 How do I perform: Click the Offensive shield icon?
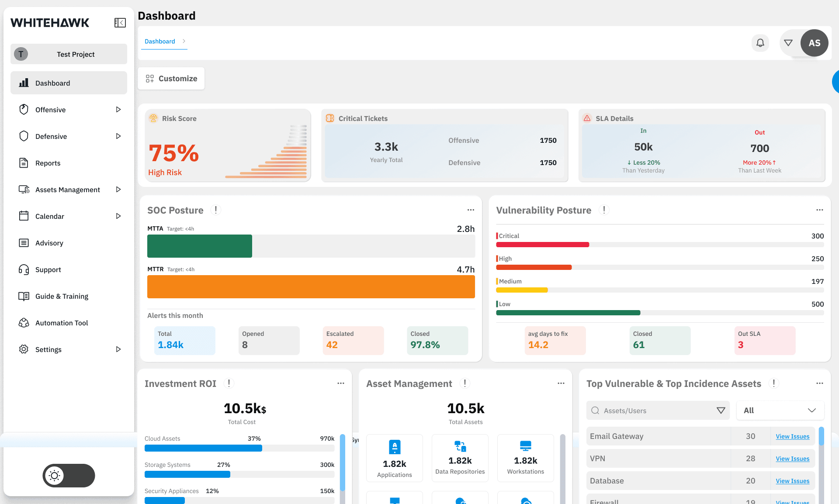[x=24, y=109]
